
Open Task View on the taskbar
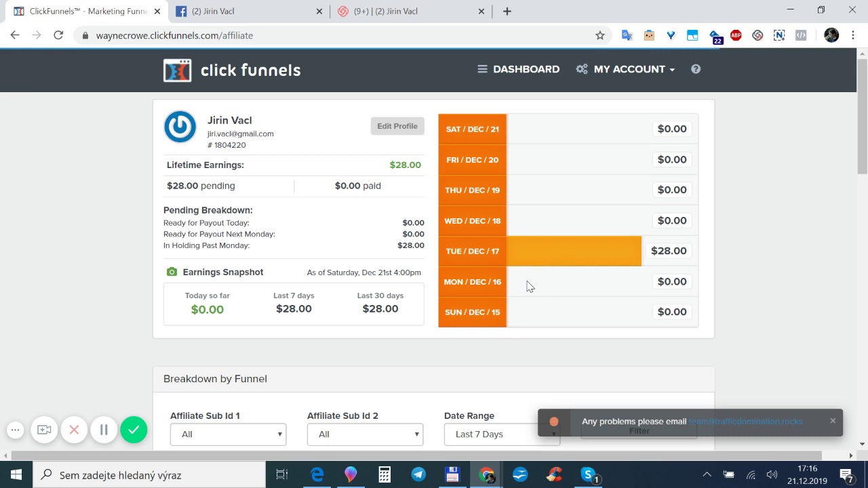click(282, 475)
